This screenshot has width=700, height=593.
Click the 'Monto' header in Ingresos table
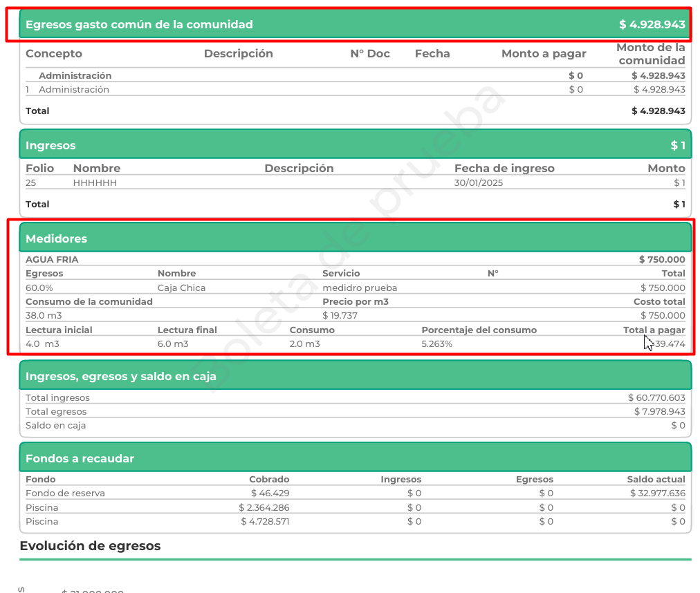pyautogui.click(x=667, y=168)
